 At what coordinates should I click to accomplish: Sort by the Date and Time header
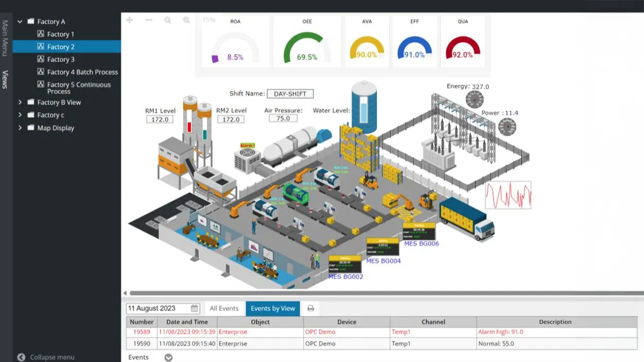tap(187, 322)
